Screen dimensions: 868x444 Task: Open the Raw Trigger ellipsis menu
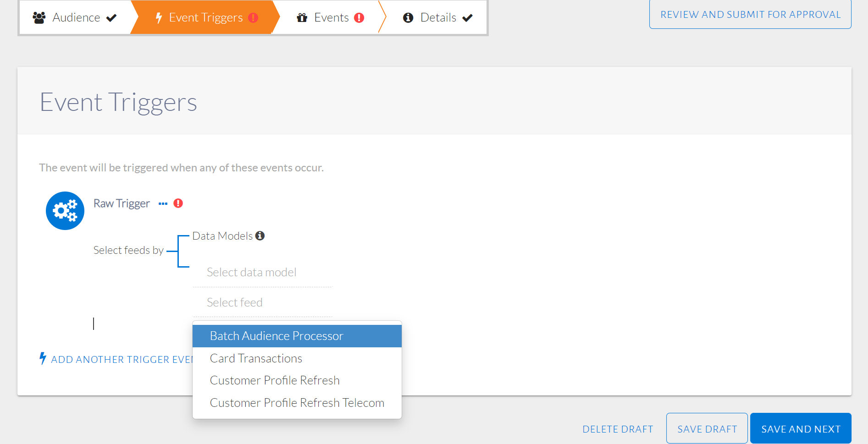point(163,203)
